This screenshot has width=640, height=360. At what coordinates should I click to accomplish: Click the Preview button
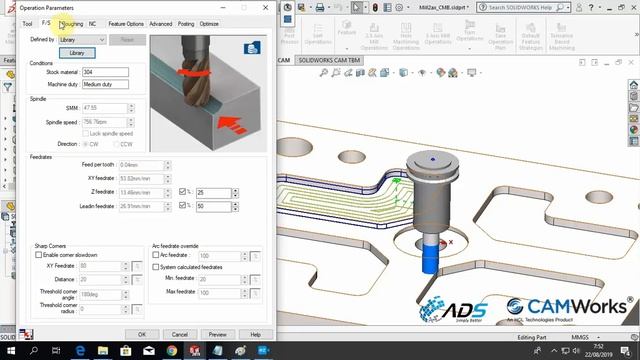218,334
